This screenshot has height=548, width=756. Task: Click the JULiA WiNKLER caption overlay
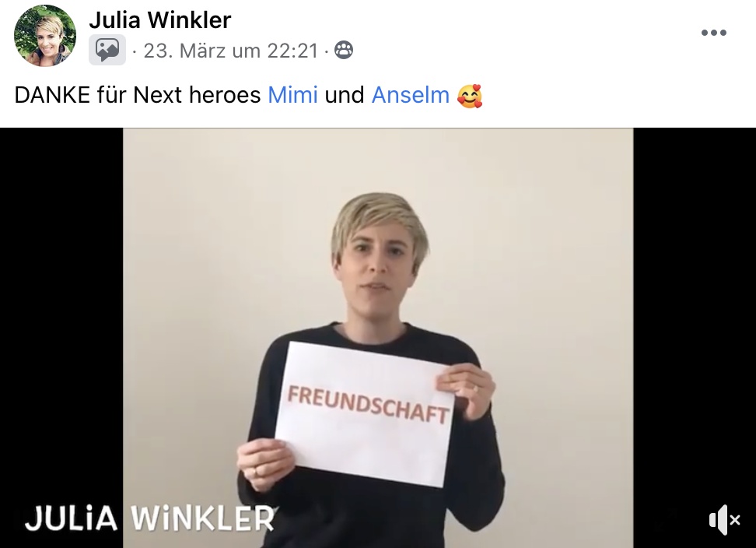pos(149,518)
